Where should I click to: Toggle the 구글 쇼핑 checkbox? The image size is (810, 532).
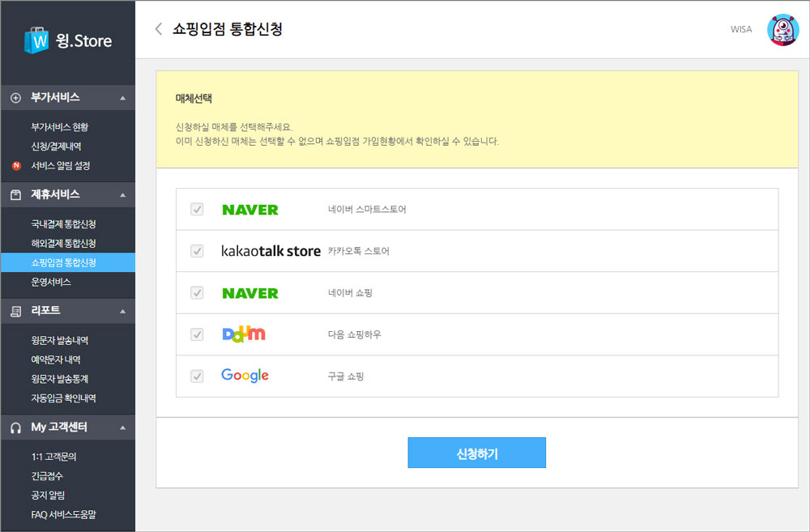[197, 376]
